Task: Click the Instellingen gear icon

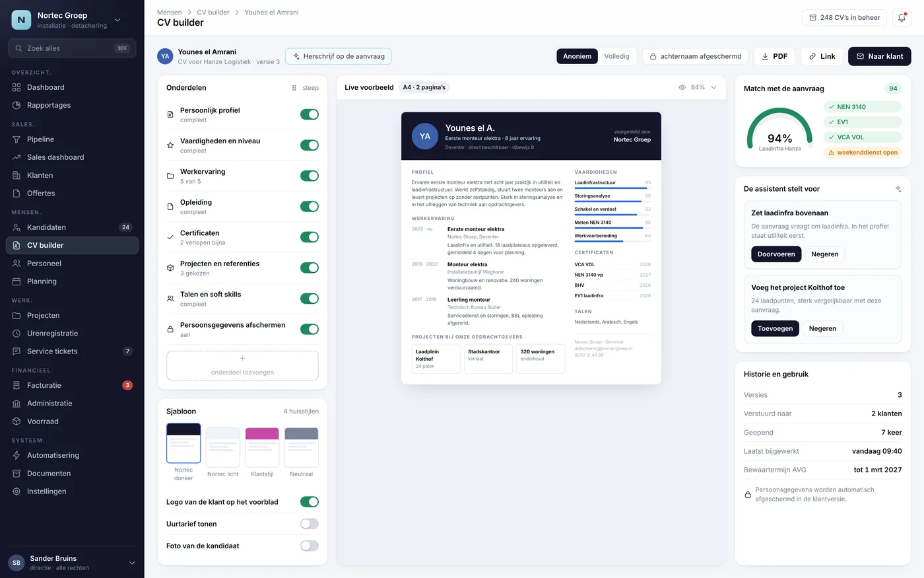Action: [16, 491]
